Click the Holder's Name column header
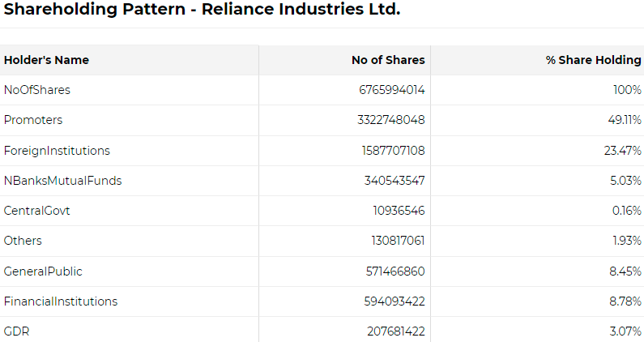This screenshot has width=644, height=342. tap(46, 60)
